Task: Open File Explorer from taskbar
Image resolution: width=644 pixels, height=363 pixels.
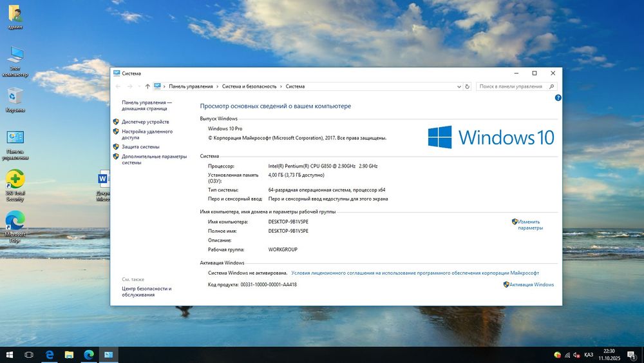Action: pyautogui.click(x=69, y=355)
